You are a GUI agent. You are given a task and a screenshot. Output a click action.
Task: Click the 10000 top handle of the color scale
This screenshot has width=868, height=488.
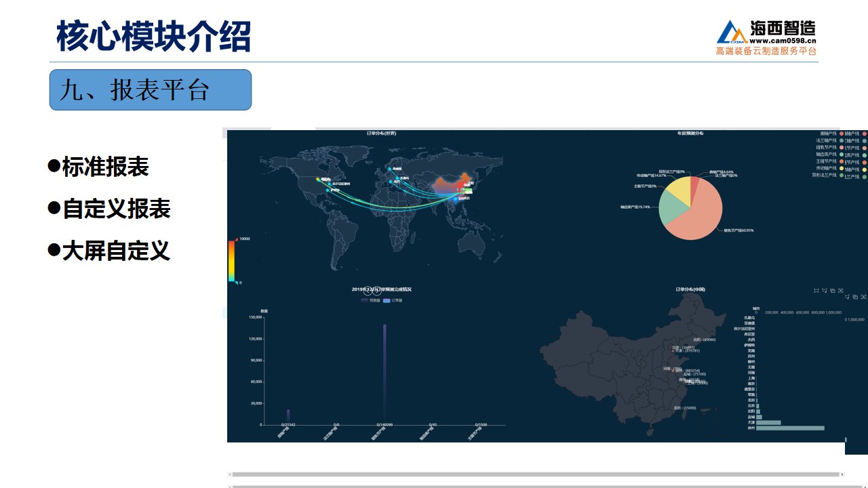pyautogui.click(x=237, y=239)
